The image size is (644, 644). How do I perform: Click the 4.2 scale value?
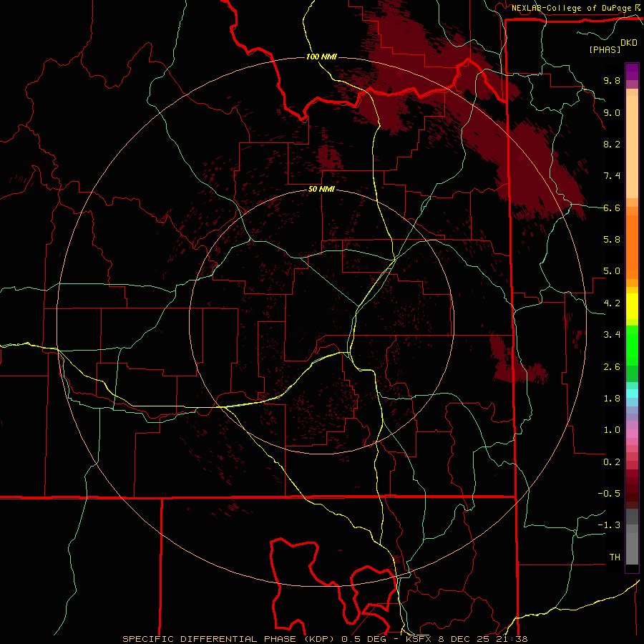point(612,303)
